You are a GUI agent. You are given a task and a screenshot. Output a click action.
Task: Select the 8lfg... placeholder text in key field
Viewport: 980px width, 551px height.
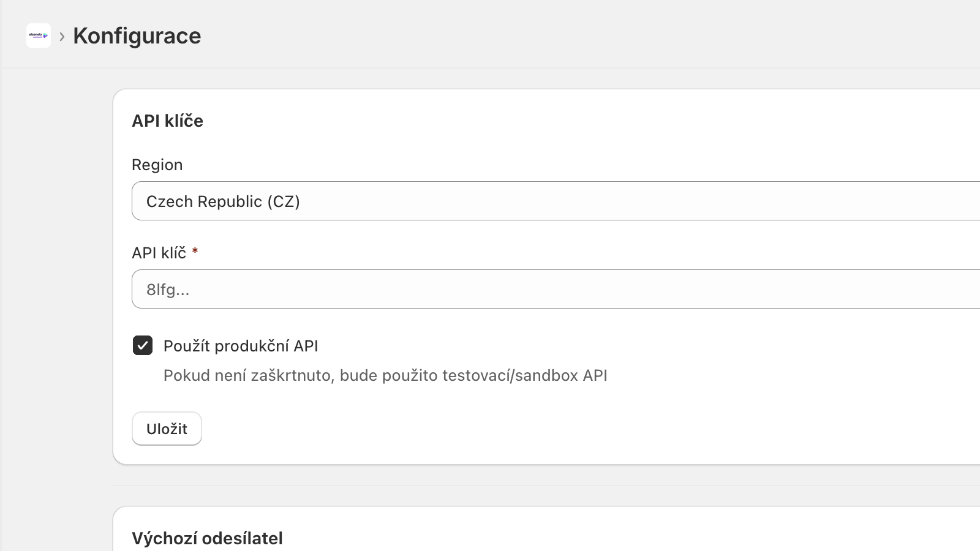point(168,290)
